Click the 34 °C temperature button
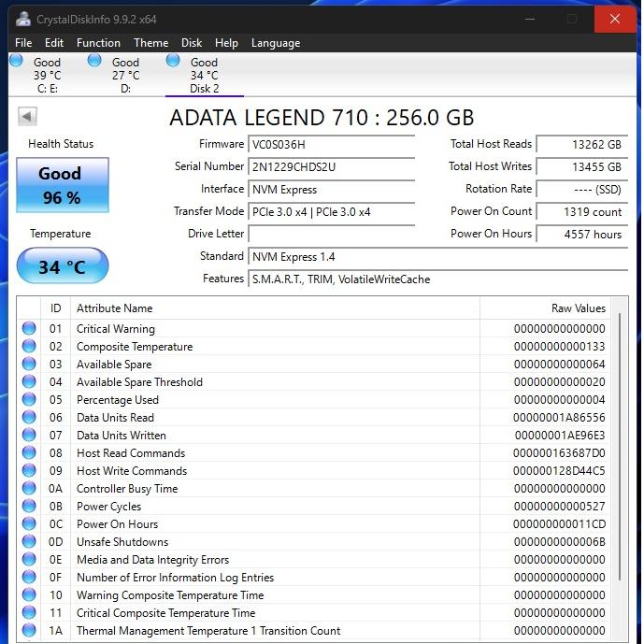This screenshot has height=644, width=644. (x=63, y=265)
